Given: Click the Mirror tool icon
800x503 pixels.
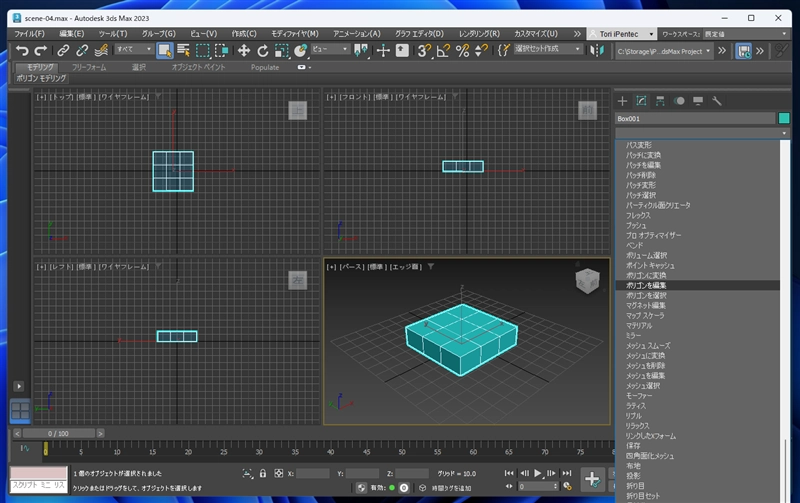Looking at the screenshot, I should [596, 50].
